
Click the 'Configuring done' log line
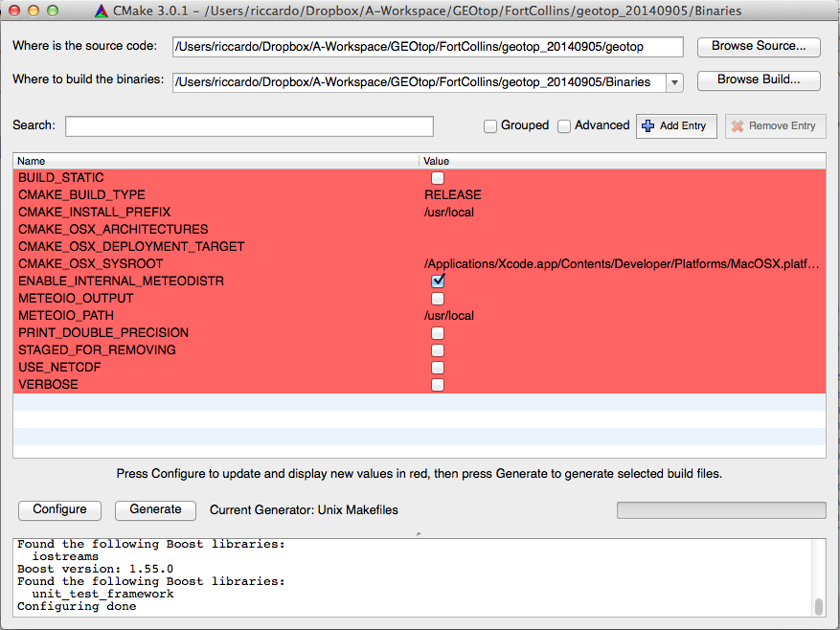click(77, 606)
